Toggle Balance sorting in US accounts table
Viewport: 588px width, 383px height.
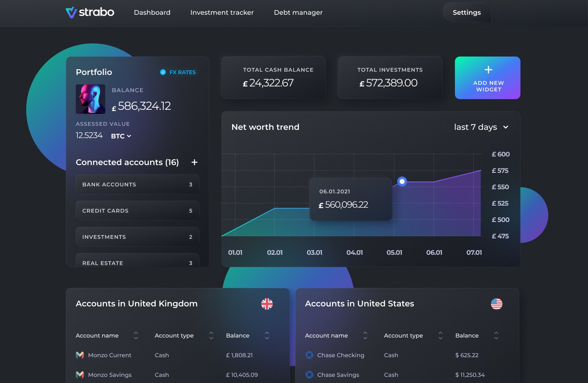click(x=496, y=335)
